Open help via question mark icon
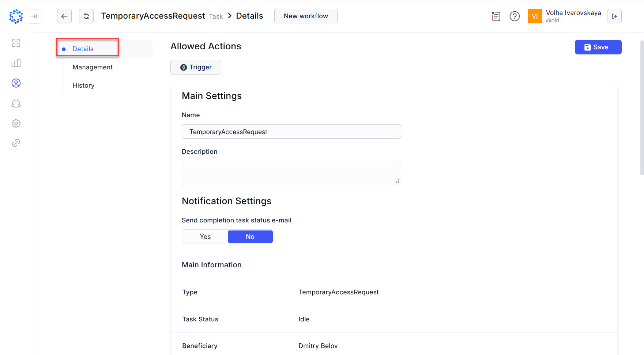Image resolution: width=644 pixels, height=355 pixels. click(515, 16)
